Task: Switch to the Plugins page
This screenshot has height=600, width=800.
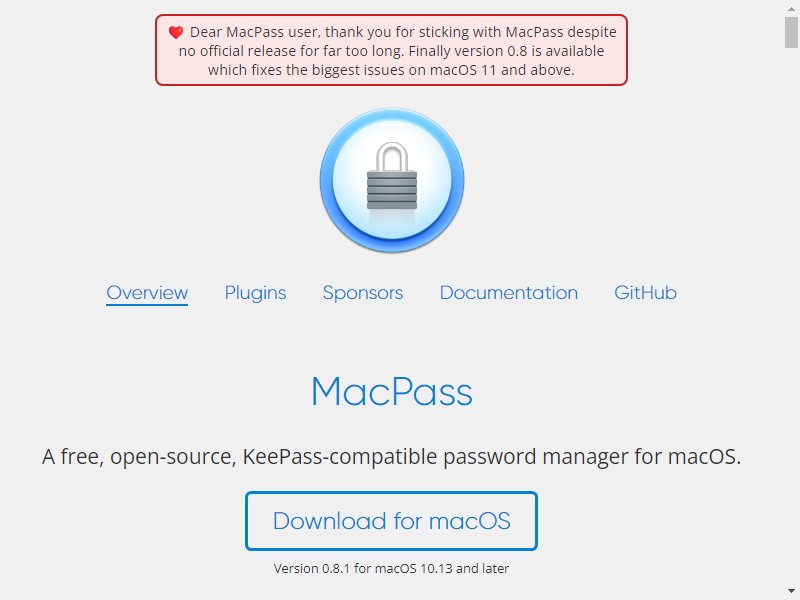Action: click(256, 293)
